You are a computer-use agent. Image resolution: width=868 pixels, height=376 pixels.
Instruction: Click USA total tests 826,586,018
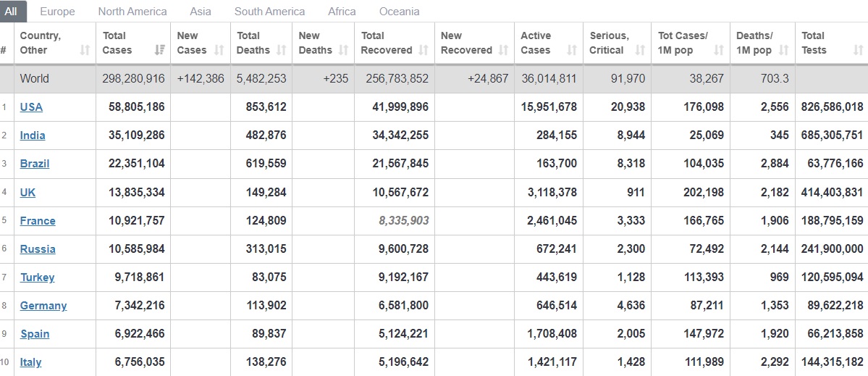(832, 107)
